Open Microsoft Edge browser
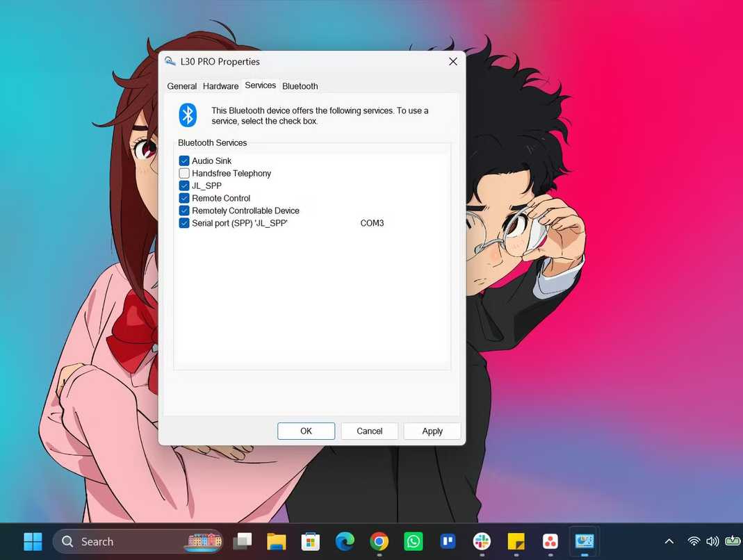The height and width of the screenshot is (560, 743). pyautogui.click(x=345, y=541)
